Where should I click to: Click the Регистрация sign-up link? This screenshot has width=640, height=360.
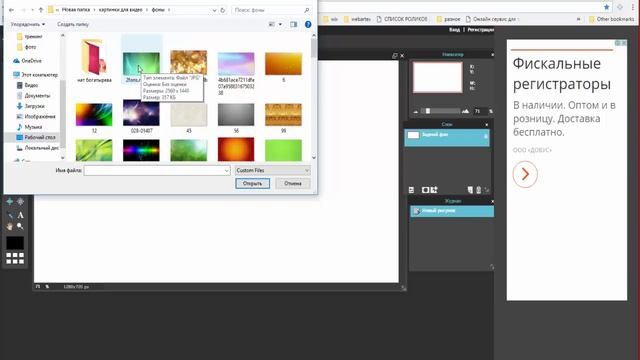480,30
